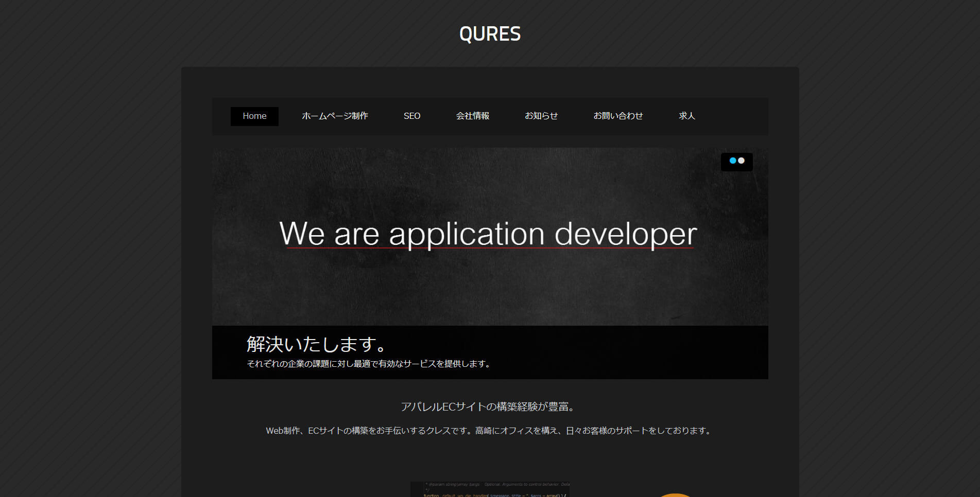The image size is (980, 497).
Task: Open the お知らせ menu item
Action: point(541,116)
